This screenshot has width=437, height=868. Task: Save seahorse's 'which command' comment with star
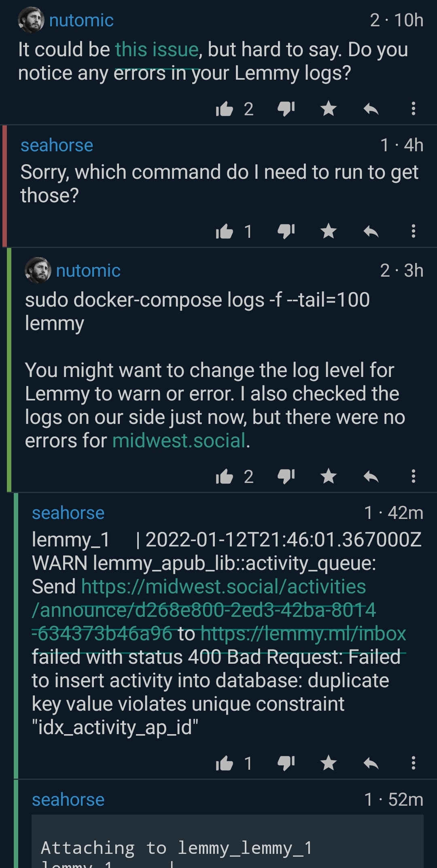click(328, 231)
